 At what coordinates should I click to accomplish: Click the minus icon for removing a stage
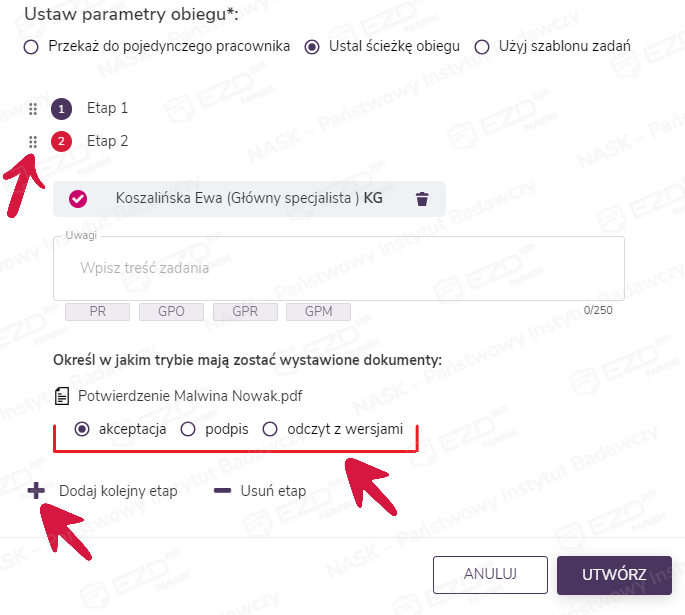pyautogui.click(x=222, y=491)
